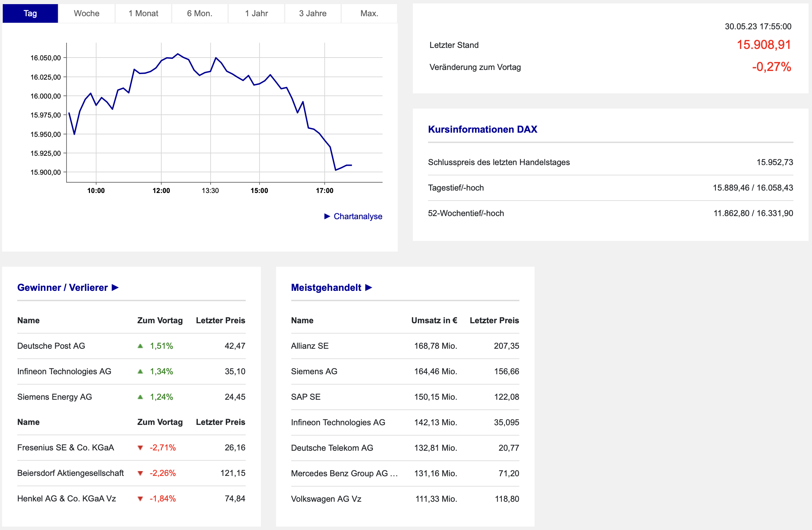Click the chart line peak near 12:00
This screenshot has width=812, height=530.
[178, 54]
